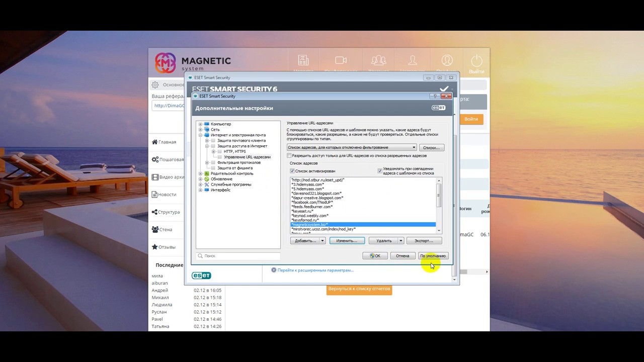Image resolution: width=644 pixels, height=362 pixels.
Task: Open Главная home item in Magnetic sidebar
Action: 165,142
